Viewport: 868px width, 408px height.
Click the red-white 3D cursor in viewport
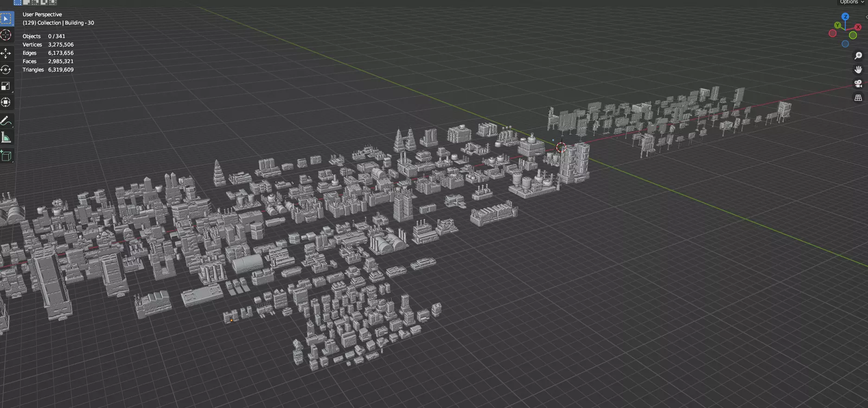[x=561, y=148]
